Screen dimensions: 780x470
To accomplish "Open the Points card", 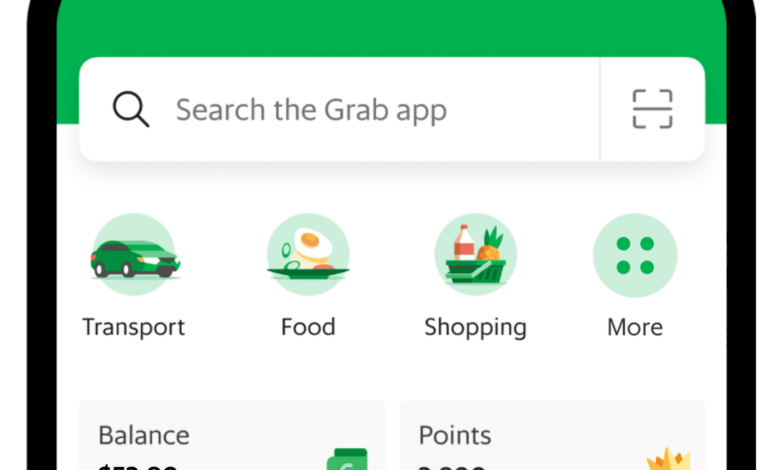I will point(553,435).
